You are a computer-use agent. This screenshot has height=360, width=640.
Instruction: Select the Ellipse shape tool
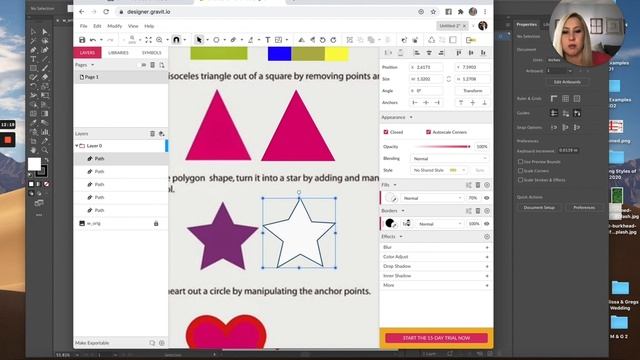pyautogui.click(x=216, y=40)
